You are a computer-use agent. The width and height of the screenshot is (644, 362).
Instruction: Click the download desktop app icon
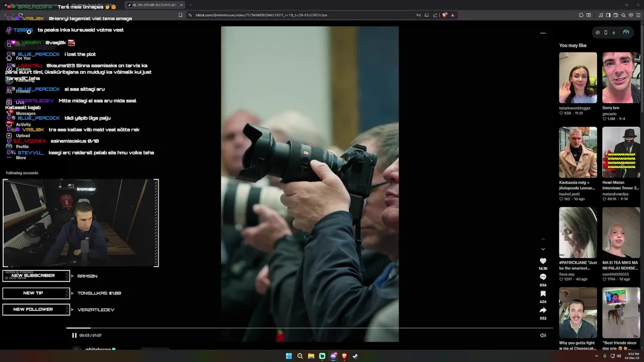click(x=614, y=32)
